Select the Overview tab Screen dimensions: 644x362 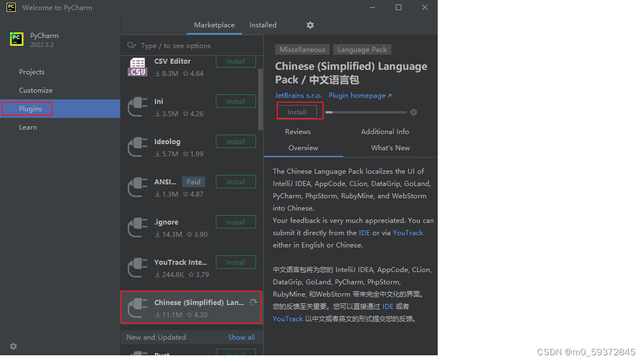point(303,147)
